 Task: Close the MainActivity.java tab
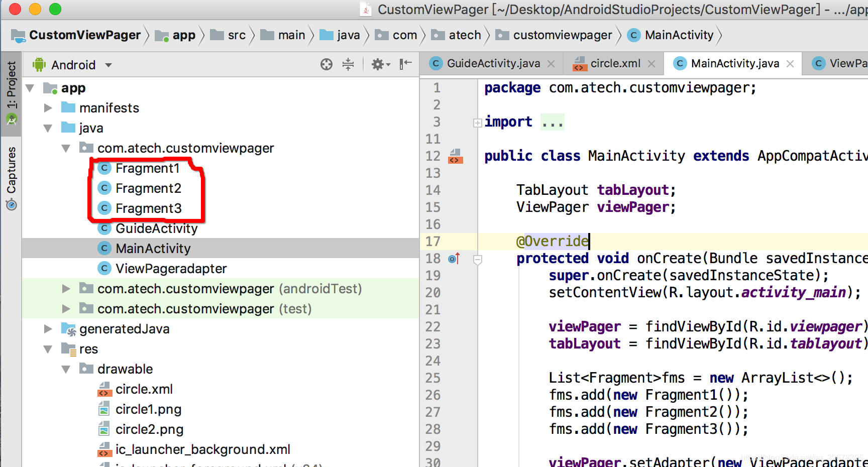click(x=790, y=64)
